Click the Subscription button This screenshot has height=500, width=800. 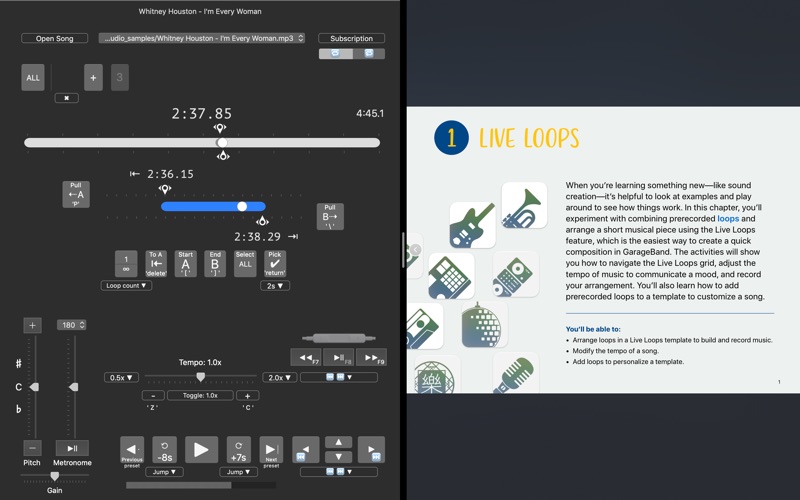pyautogui.click(x=351, y=38)
